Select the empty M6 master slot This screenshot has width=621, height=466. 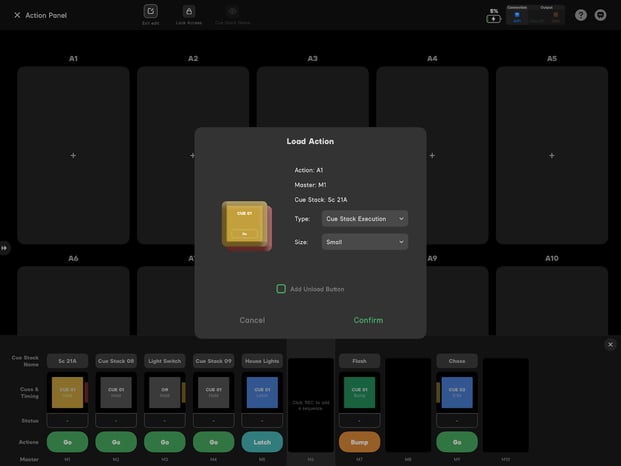310,405
